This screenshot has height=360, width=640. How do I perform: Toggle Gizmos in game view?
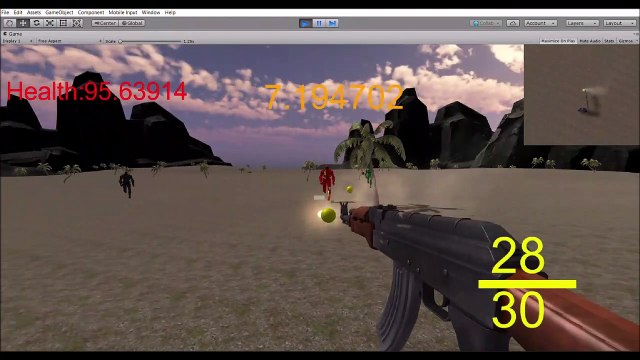pos(625,41)
